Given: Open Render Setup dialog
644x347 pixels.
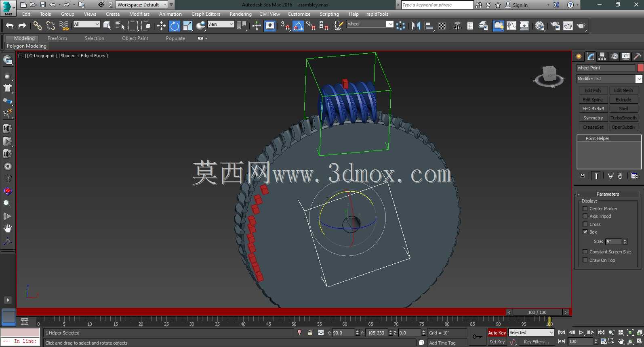Looking at the screenshot, I should tap(555, 26).
